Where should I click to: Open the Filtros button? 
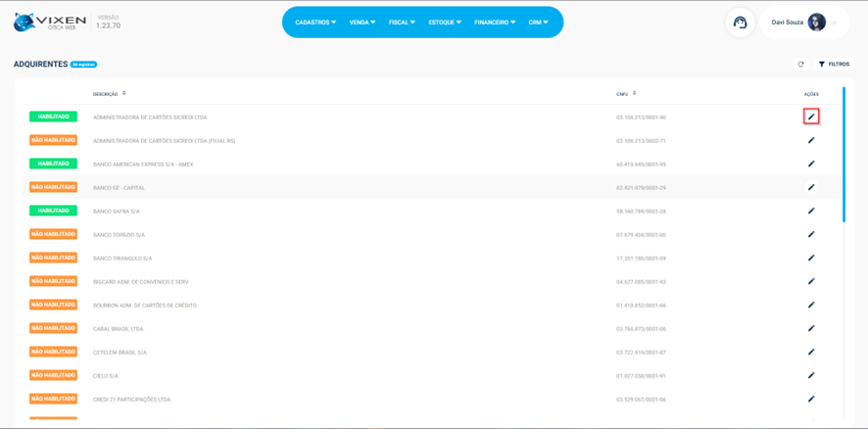coord(835,65)
